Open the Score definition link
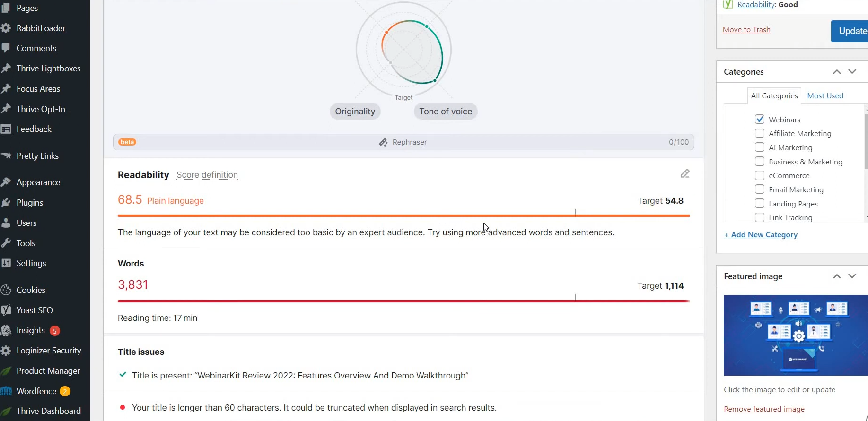 pyautogui.click(x=207, y=175)
